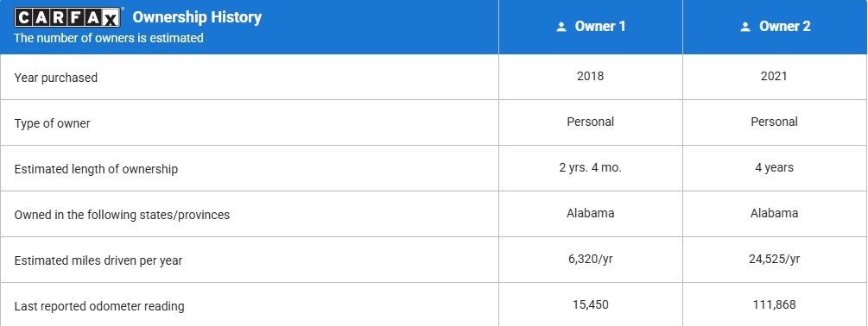Click the Year purchased row label
Image resolution: width=868 pixels, height=326 pixels.
(56, 78)
